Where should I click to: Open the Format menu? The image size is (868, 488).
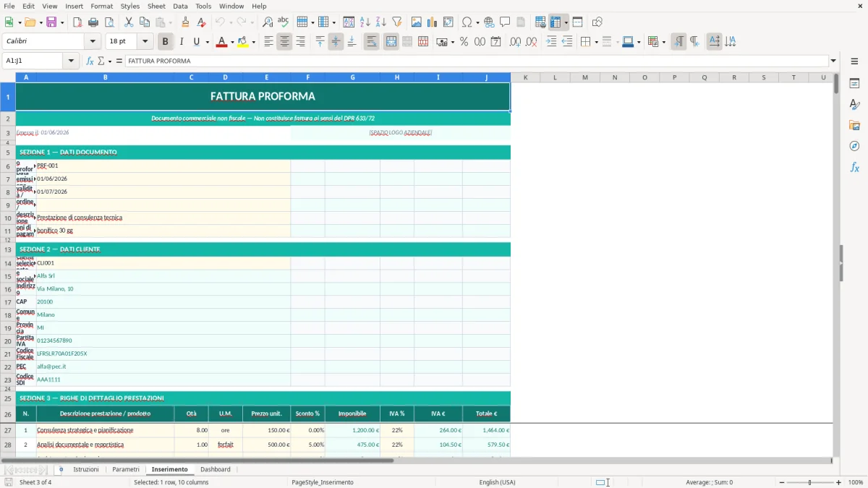click(x=102, y=6)
